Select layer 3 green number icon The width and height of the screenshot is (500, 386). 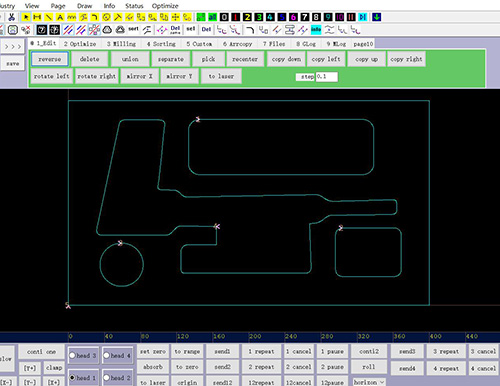pos(259,17)
